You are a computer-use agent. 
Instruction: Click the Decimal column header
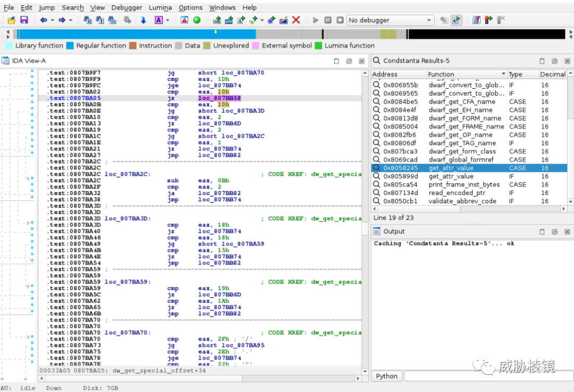(x=553, y=74)
